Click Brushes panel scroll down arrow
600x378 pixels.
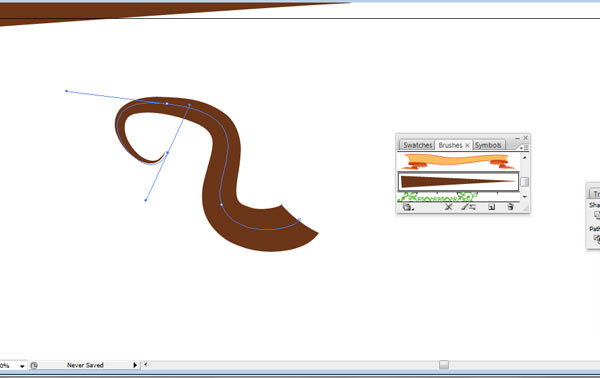[x=525, y=197]
